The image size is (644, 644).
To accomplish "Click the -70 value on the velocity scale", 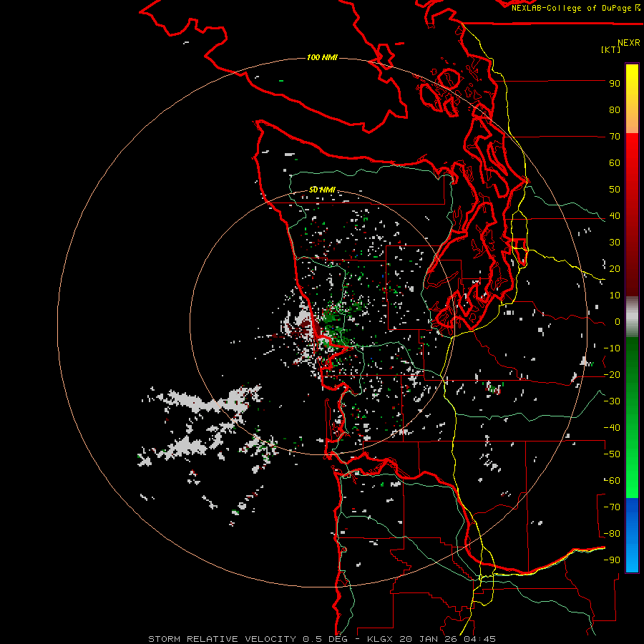I will [612, 507].
